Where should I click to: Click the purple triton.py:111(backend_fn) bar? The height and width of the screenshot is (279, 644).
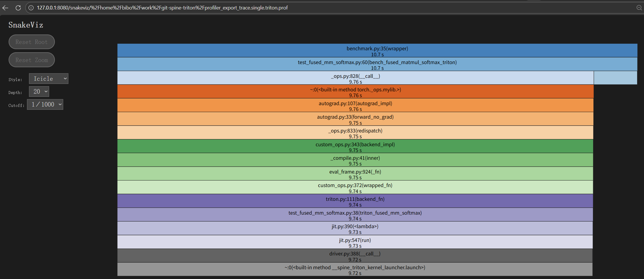coord(355,201)
